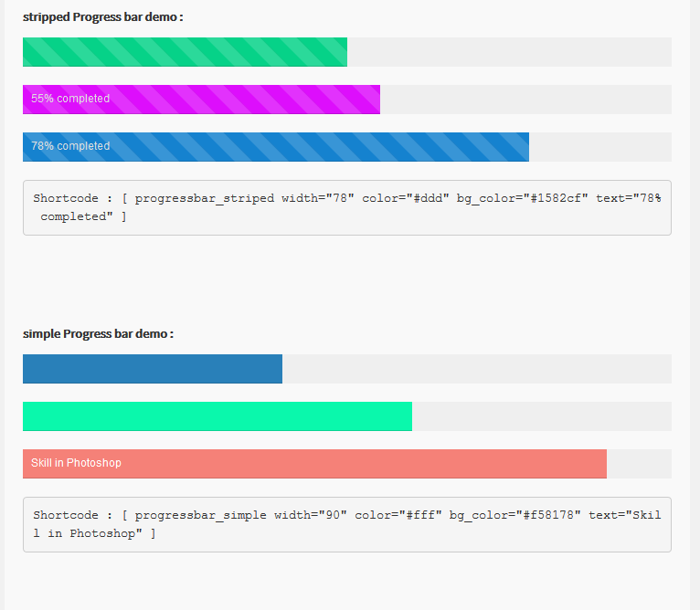This screenshot has height=610, width=700.
Task: Click unfilled gray track of magenta bar
Action: click(525, 100)
